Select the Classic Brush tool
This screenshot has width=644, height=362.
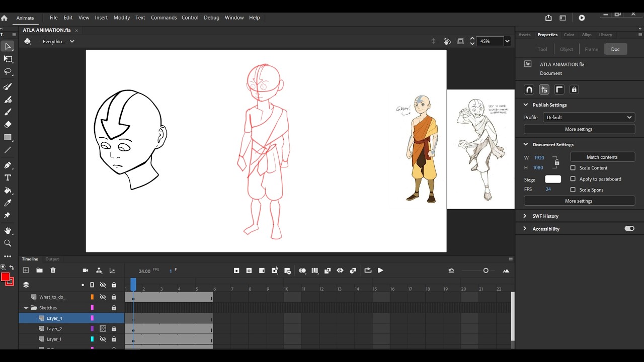8,99
